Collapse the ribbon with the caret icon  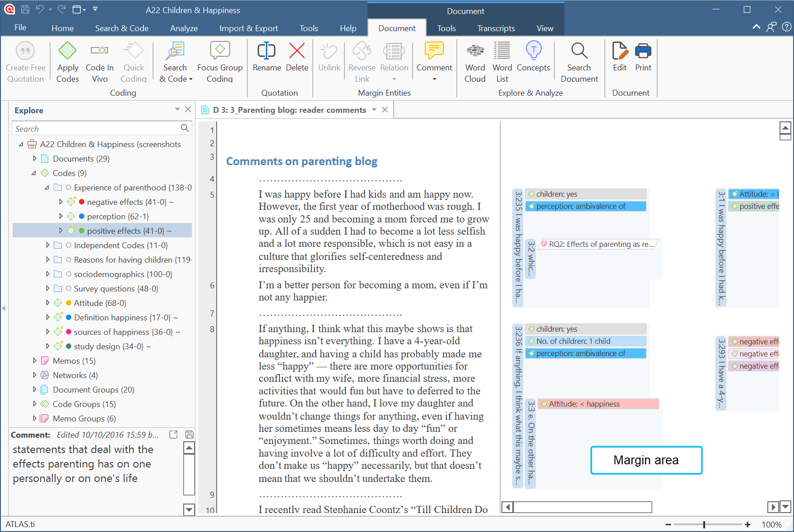[x=757, y=27]
